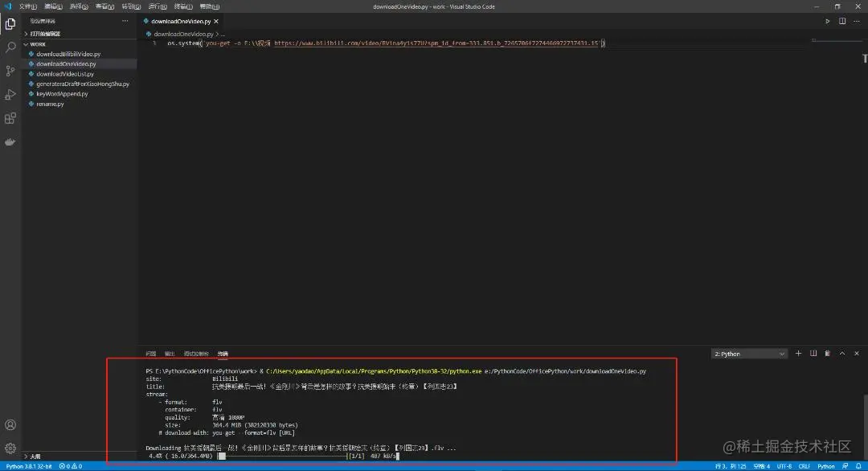
Task: Click the UTF-8 encoding indicator
Action: tap(784, 466)
